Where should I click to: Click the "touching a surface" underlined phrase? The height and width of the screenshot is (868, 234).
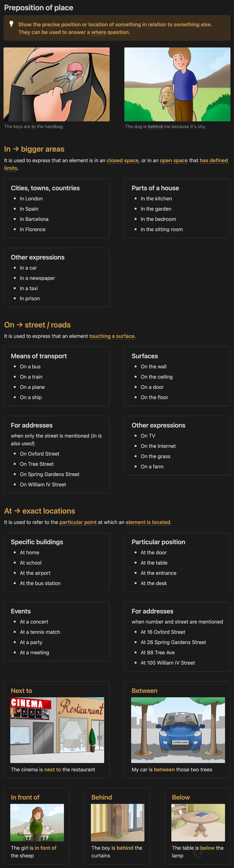[x=112, y=336]
